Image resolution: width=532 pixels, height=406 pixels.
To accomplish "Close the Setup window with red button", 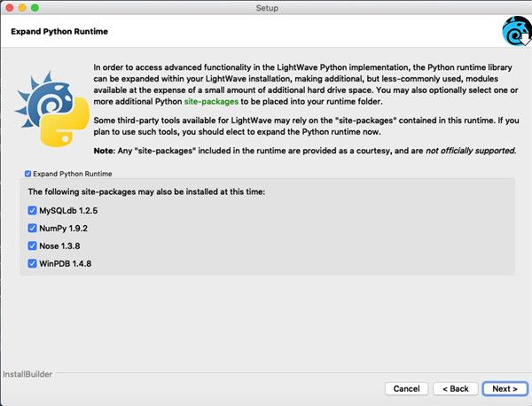I will 10,8.
